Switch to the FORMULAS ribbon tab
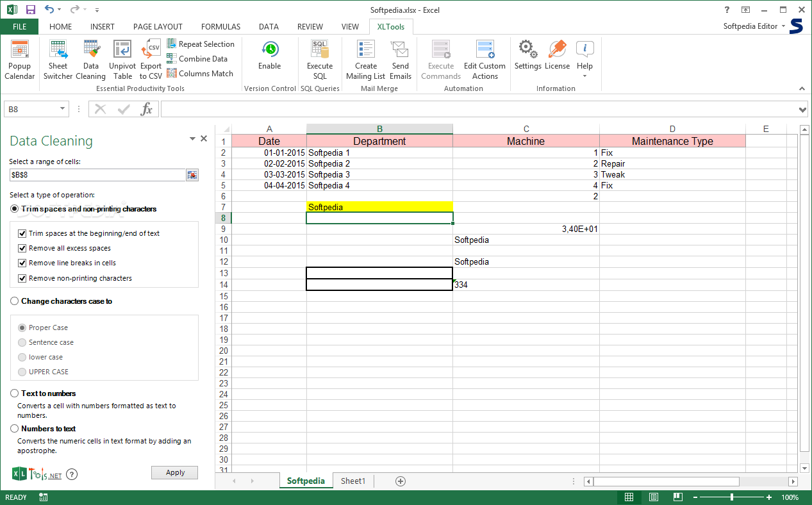The height and width of the screenshot is (505, 812). pyautogui.click(x=220, y=27)
